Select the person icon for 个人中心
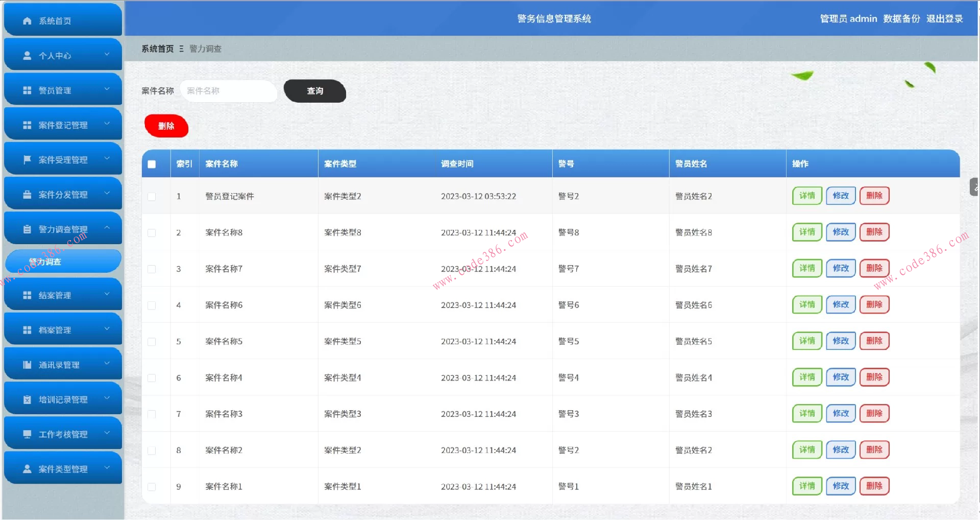Viewport: 980px width, 520px height. 27,56
